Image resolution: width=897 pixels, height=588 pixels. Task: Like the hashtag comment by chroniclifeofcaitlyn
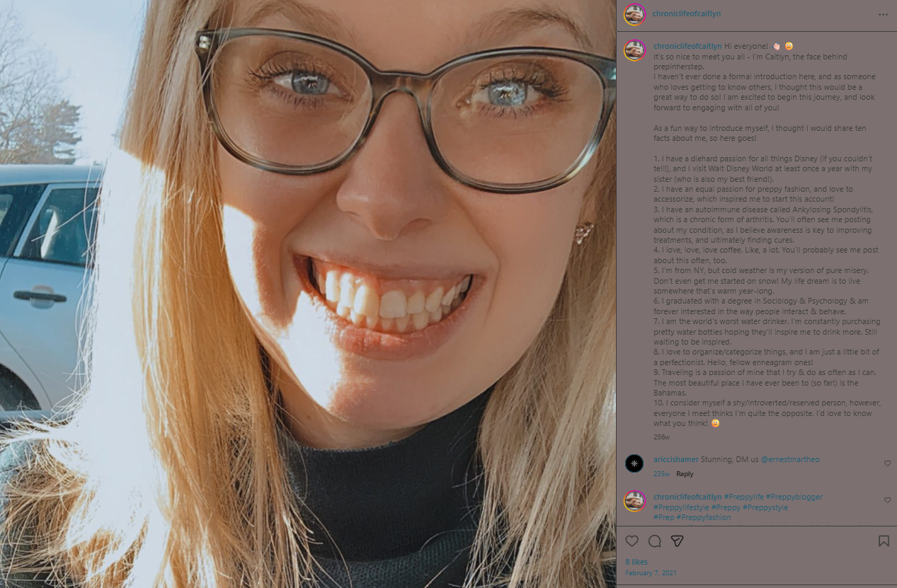[x=887, y=500]
